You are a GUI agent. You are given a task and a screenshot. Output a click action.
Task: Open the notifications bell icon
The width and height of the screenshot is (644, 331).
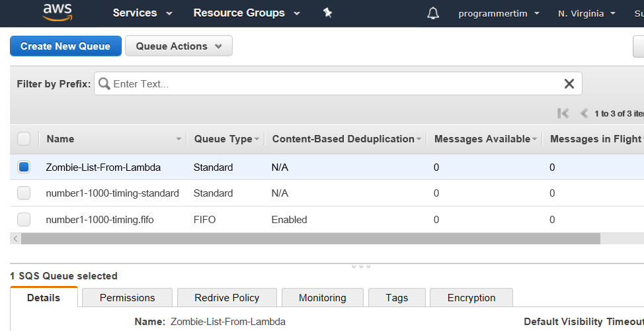(x=433, y=13)
